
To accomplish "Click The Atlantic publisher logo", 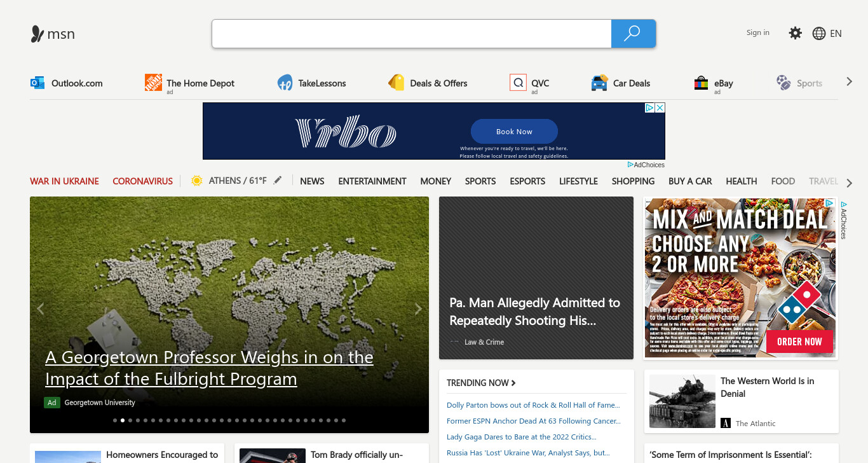I will pos(726,423).
